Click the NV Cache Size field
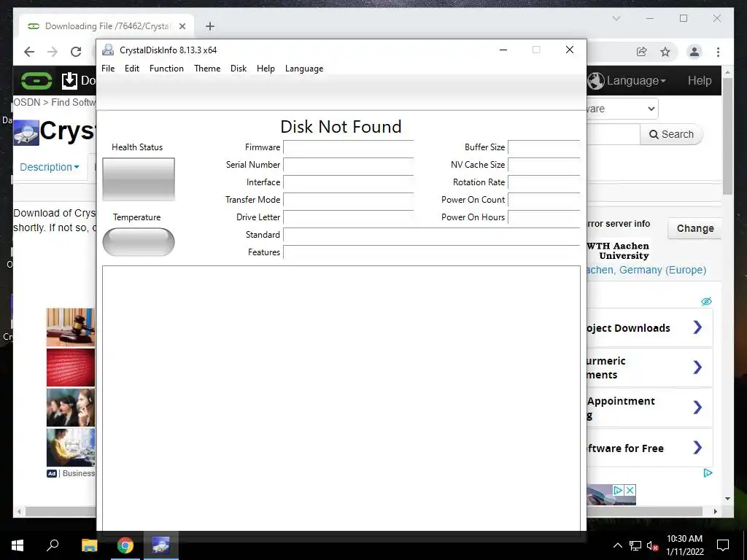This screenshot has height=560, width=747. (544, 165)
